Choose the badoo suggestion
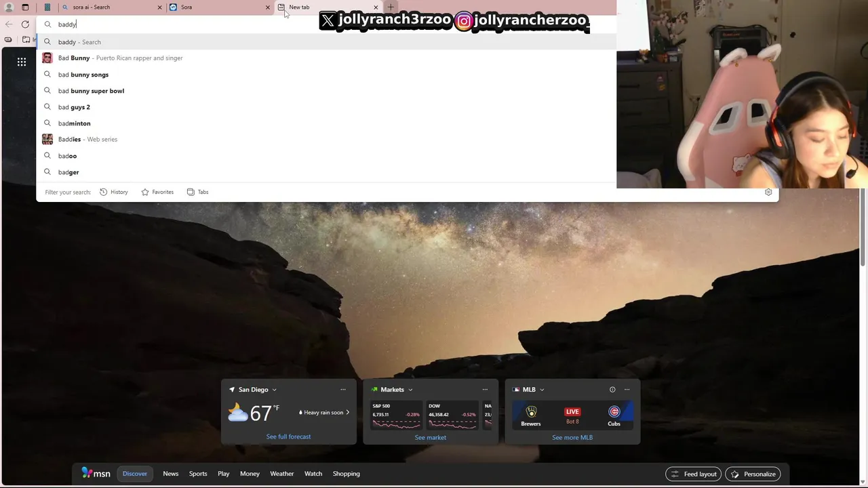 [326, 156]
